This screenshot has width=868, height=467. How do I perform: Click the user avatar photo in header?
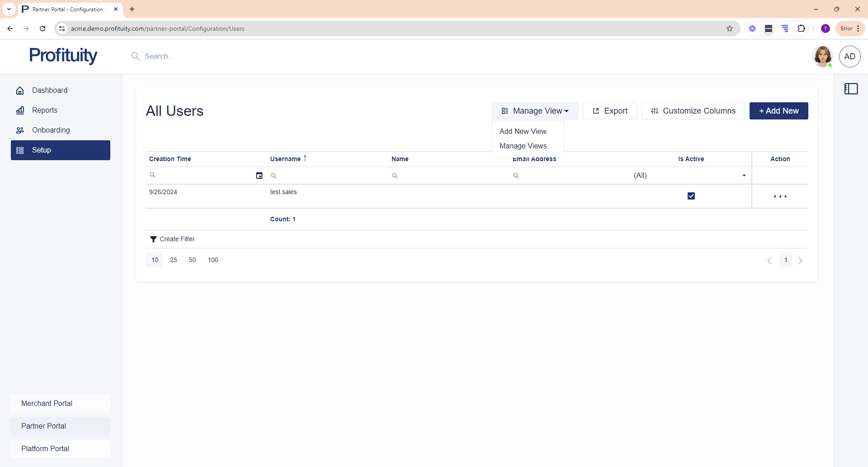tap(822, 57)
